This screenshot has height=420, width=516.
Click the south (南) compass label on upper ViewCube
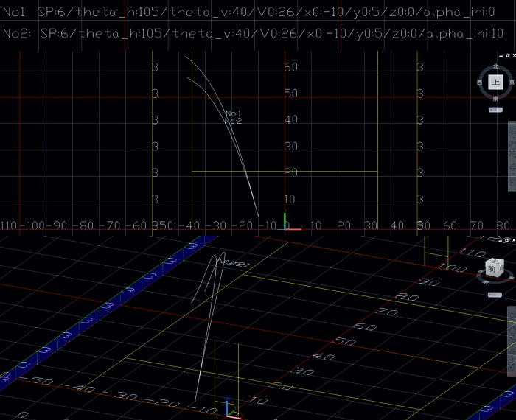tap(495, 99)
